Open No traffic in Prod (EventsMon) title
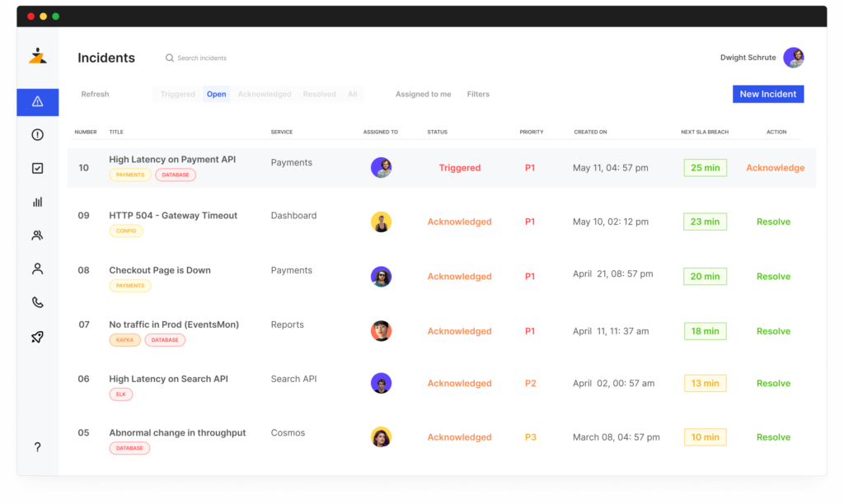Image resolution: width=844 pixels, height=504 pixels. (174, 324)
